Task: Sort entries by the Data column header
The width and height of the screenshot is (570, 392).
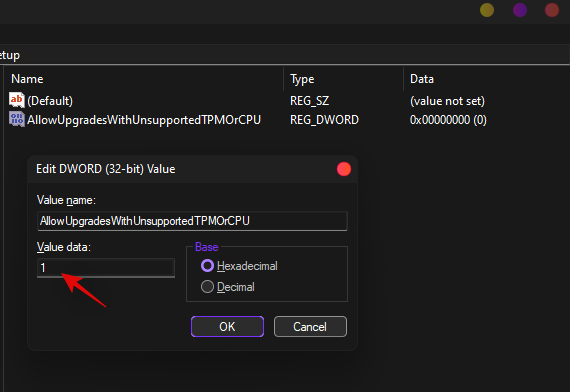Action: tap(422, 79)
